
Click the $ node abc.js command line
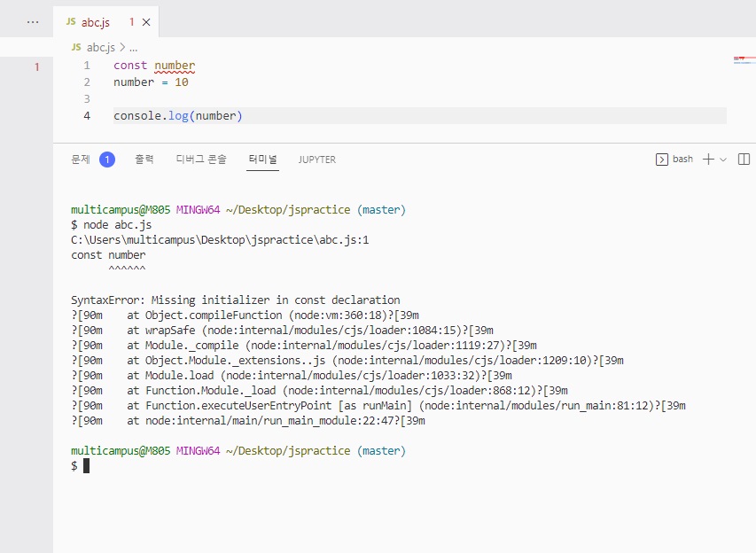coord(112,225)
